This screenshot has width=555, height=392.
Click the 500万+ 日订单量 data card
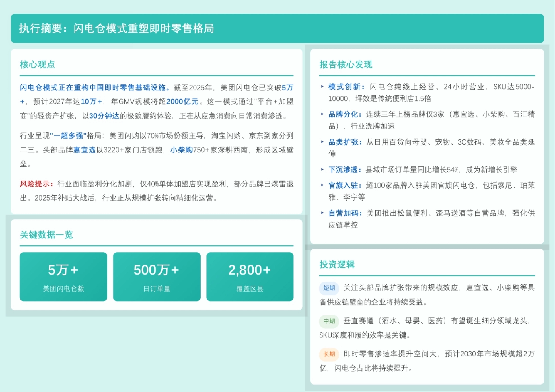click(157, 277)
